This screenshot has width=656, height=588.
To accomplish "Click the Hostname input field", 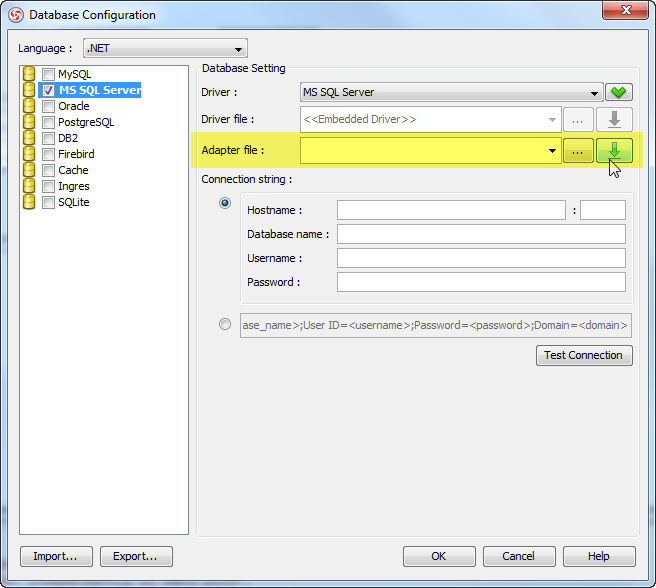I will click(x=451, y=210).
